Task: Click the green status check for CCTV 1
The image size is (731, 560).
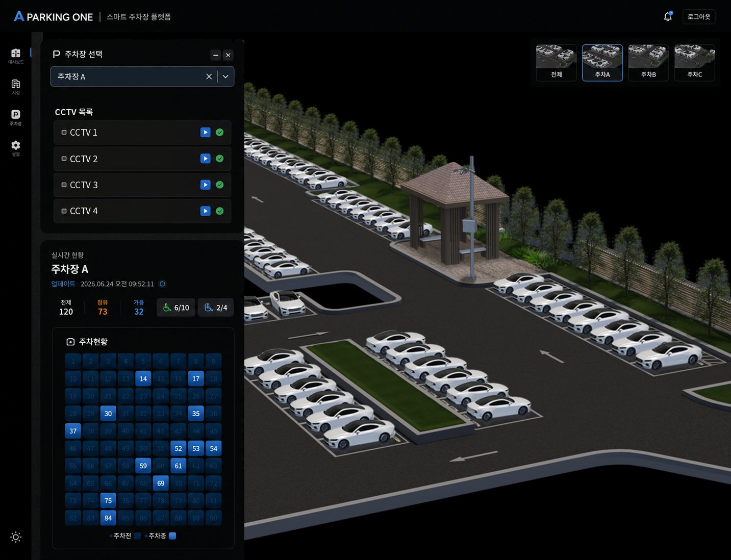Action: pos(220,133)
